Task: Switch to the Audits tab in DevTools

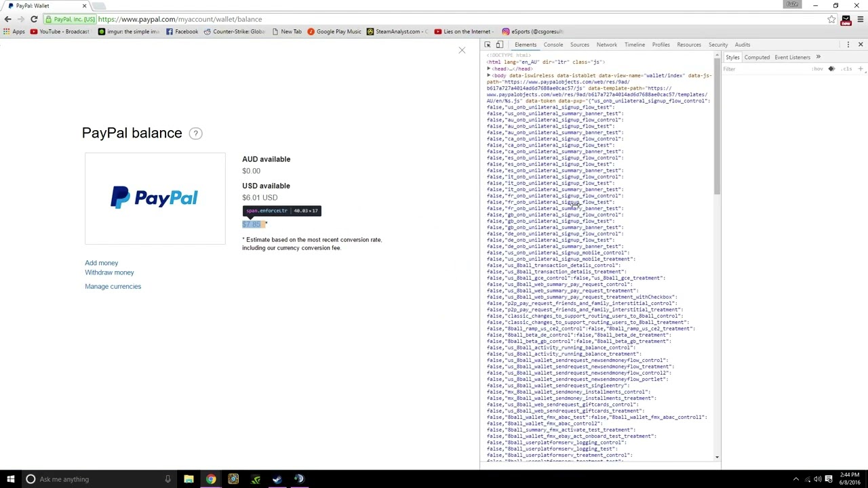Action: (743, 45)
